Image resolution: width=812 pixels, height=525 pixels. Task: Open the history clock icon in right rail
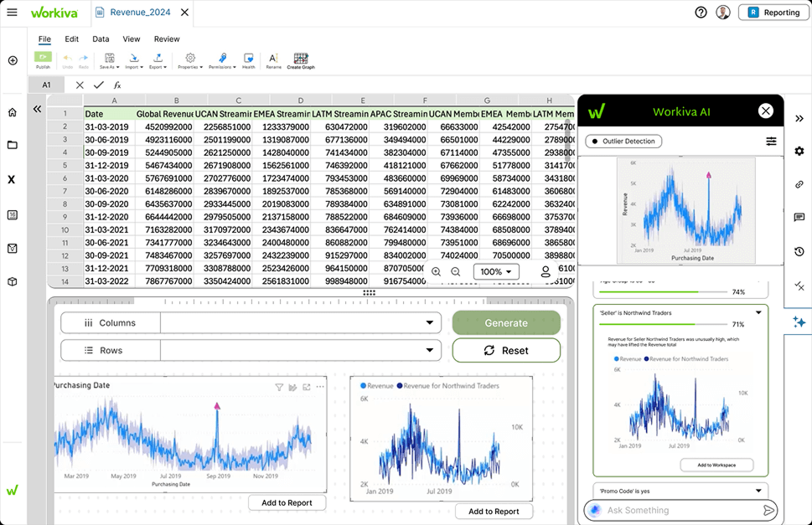coord(799,251)
